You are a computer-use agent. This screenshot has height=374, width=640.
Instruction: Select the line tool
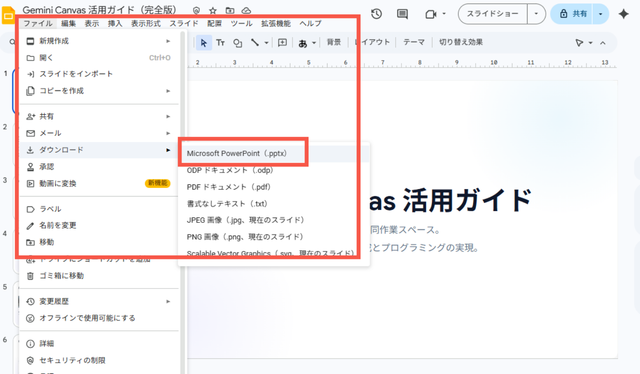pos(255,42)
